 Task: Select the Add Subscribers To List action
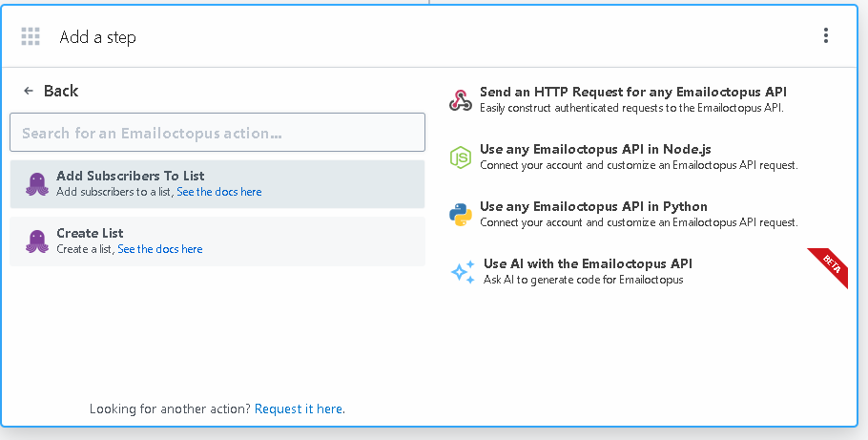click(217, 184)
